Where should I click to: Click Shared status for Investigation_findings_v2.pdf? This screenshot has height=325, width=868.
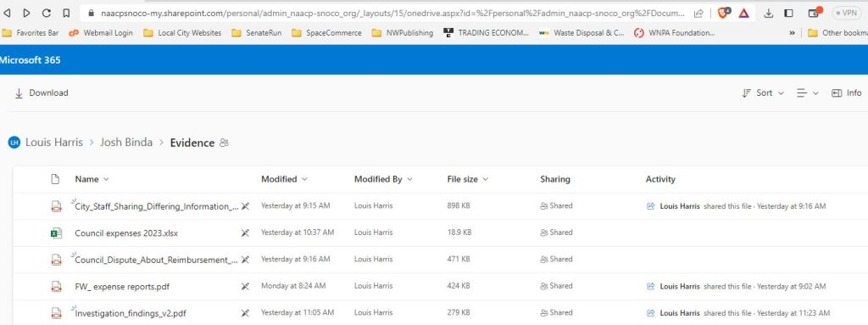click(x=556, y=313)
